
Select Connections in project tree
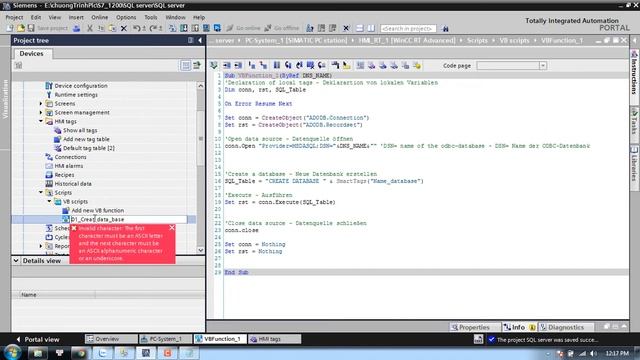(70, 157)
